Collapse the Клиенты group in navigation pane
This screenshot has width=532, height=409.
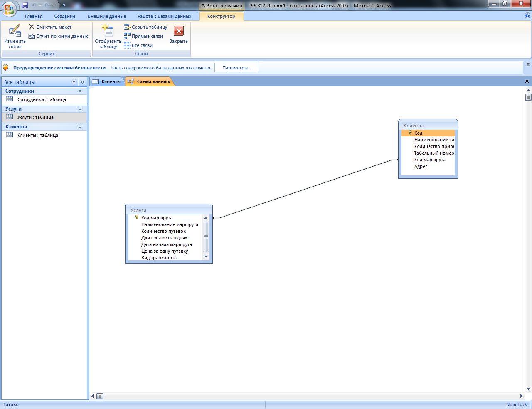tap(80, 127)
